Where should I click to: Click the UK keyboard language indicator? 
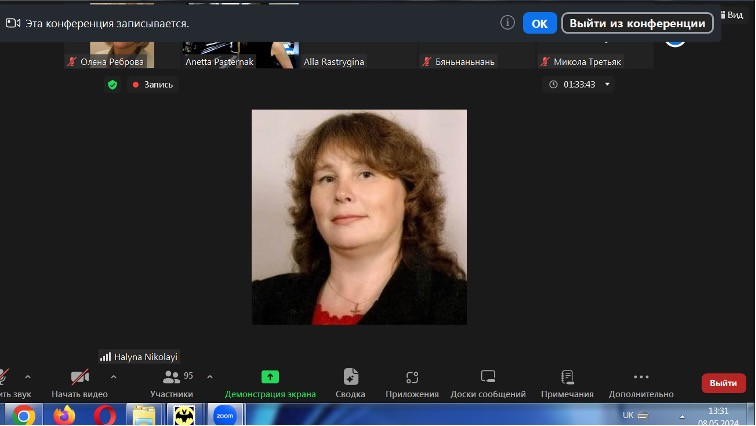click(628, 415)
